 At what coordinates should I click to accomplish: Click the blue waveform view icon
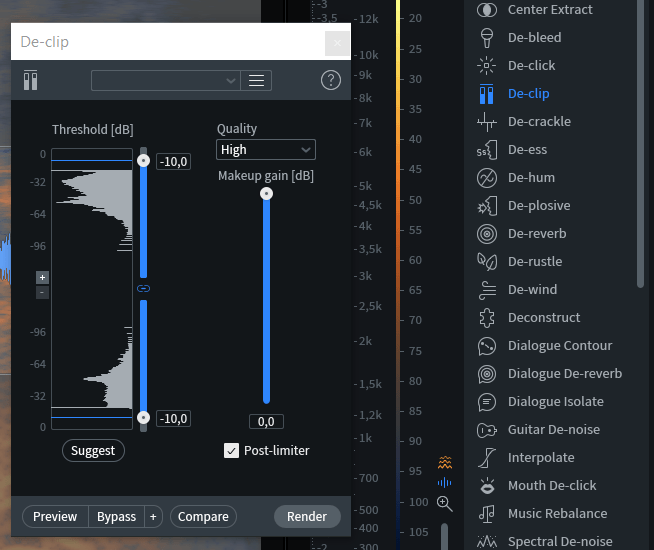tap(445, 482)
